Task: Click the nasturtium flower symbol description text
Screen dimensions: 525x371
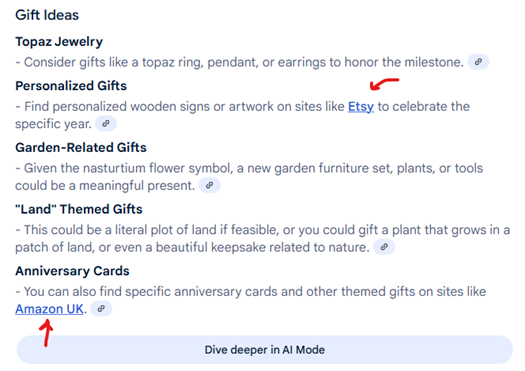Action: pyautogui.click(x=249, y=177)
